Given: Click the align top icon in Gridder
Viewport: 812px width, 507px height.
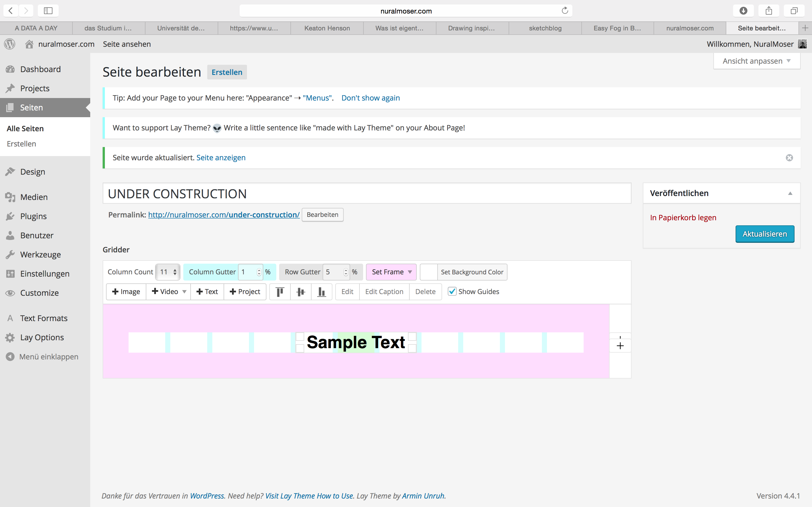Looking at the screenshot, I should (x=280, y=292).
